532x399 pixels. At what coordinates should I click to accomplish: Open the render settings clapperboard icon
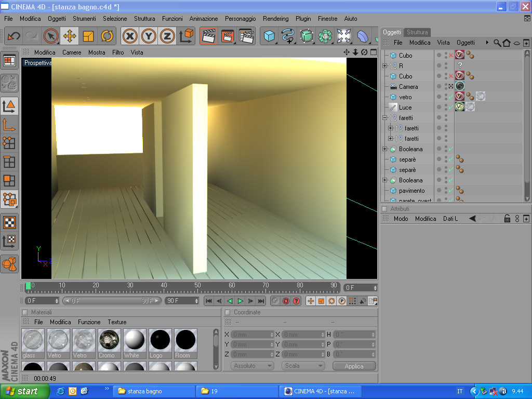pos(247,36)
